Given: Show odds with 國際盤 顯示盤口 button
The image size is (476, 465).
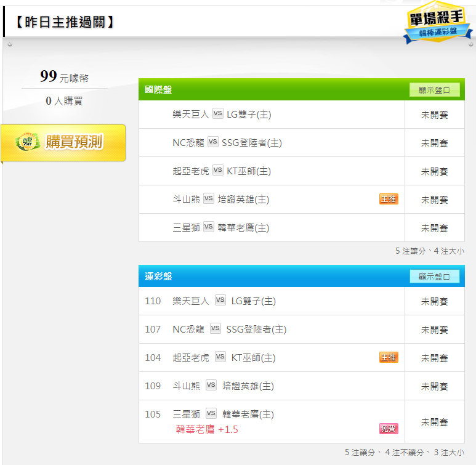Looking at the screenshot, I should point(434,90).
